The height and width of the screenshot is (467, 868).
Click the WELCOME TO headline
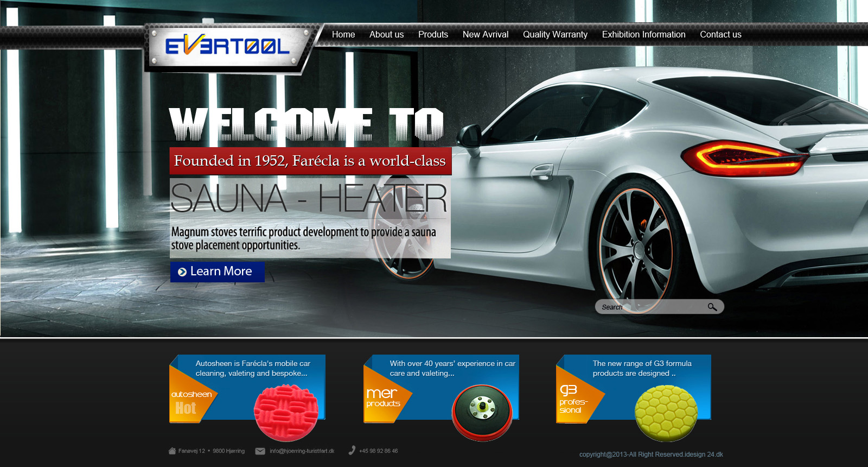coord(307,124)
